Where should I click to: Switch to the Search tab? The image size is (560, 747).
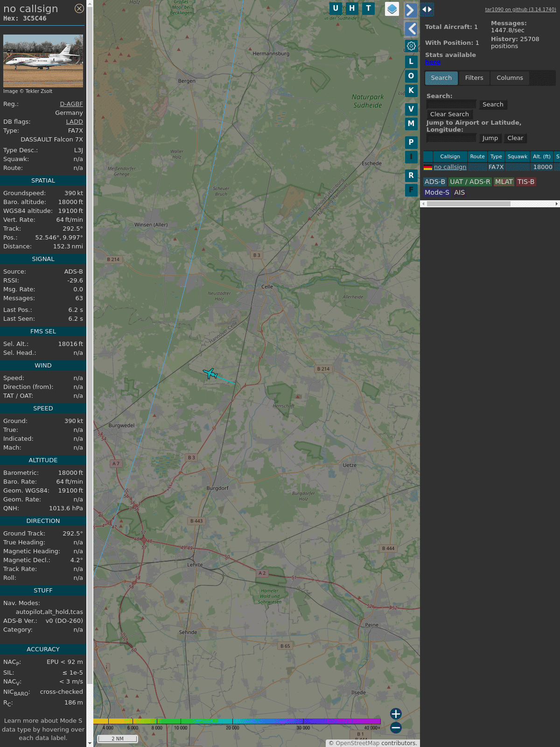point(441,78)
